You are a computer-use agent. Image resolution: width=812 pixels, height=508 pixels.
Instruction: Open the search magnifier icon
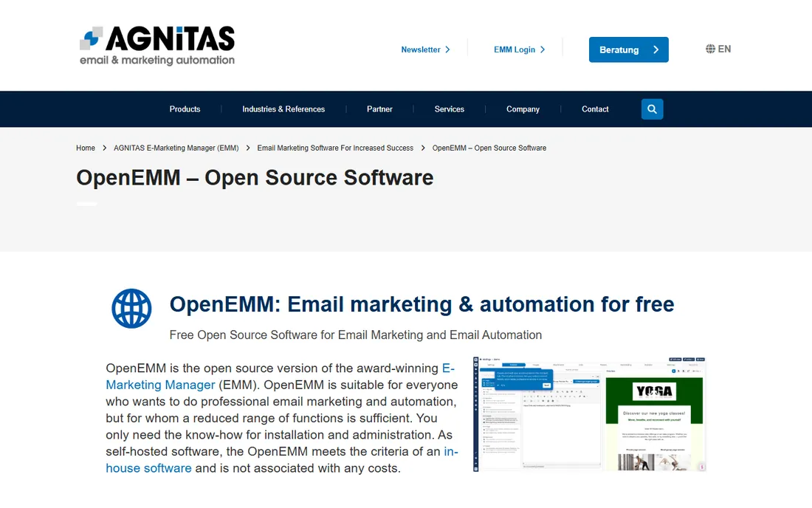click(652, 109)
